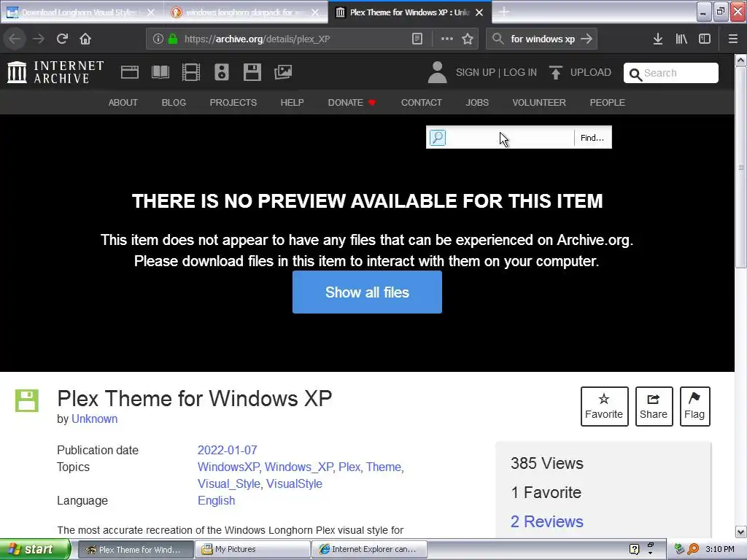Click the Share button

(x=654, y=406)
